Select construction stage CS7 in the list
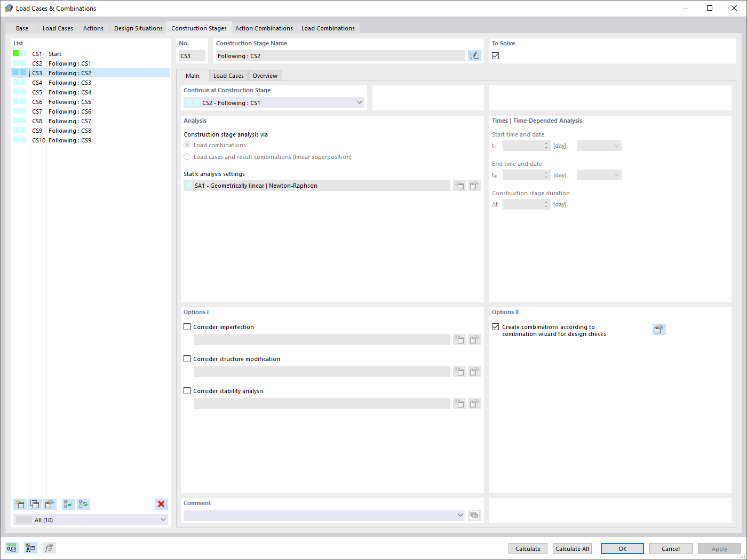 pyautogui.click(x=69, y=111)
